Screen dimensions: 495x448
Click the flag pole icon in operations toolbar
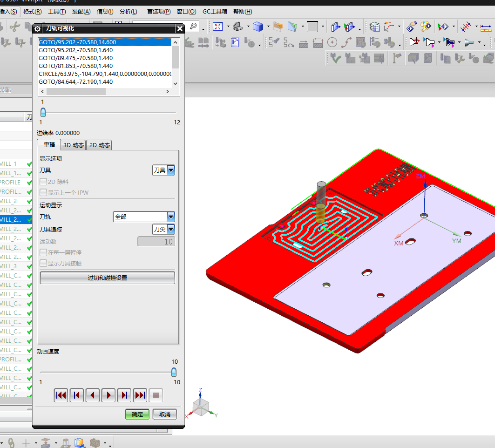pyautogui.click(x=397, y=58)
